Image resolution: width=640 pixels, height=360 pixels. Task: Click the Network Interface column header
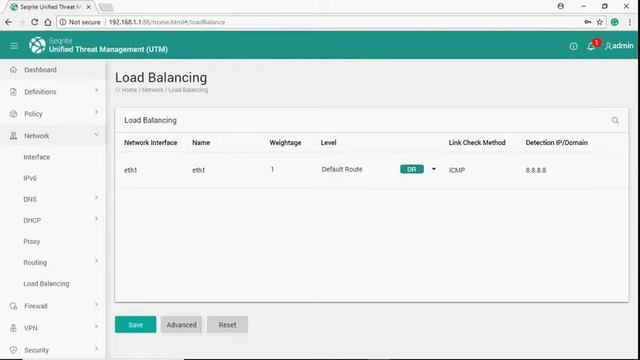click(151, 142)
